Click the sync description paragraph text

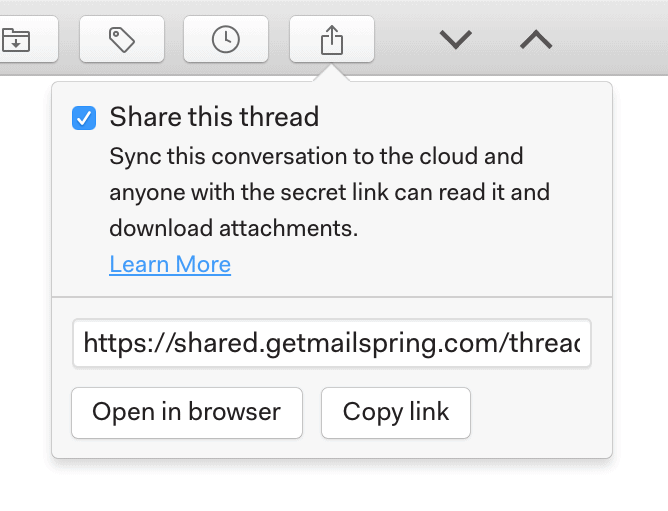pyautogui.click(x=329, y=193)
